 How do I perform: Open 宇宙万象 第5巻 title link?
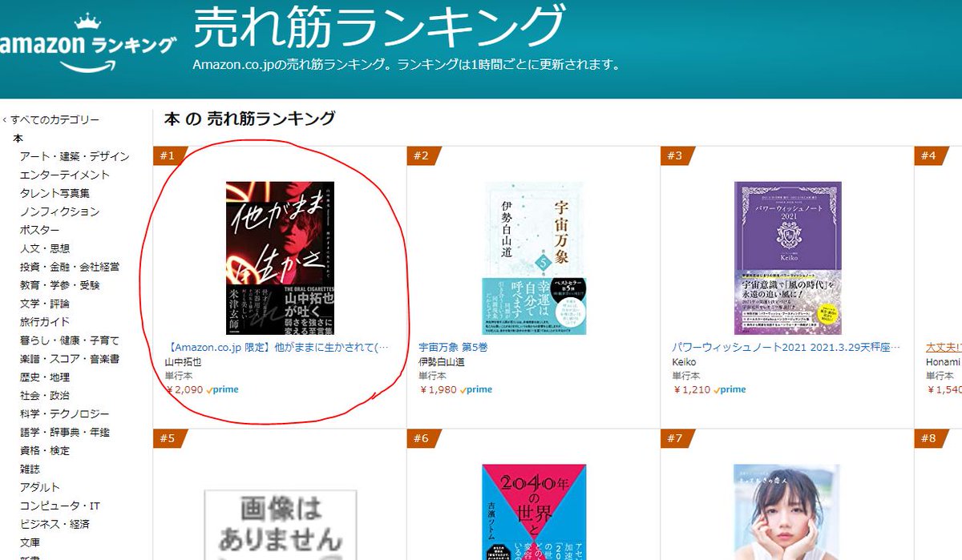click(x=453, y=348)
